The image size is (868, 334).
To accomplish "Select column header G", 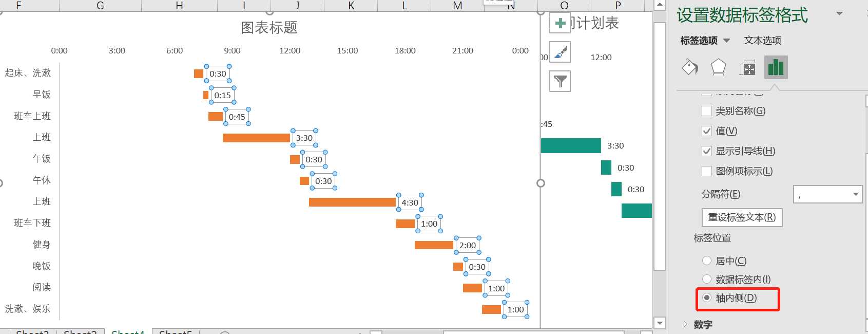I will click(x=100, y=6).
